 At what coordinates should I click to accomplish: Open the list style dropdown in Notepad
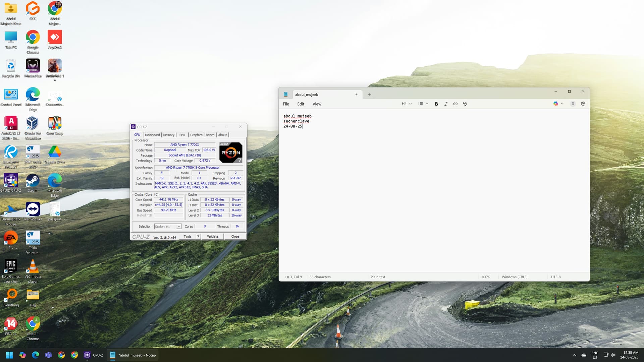pos(423,104)
